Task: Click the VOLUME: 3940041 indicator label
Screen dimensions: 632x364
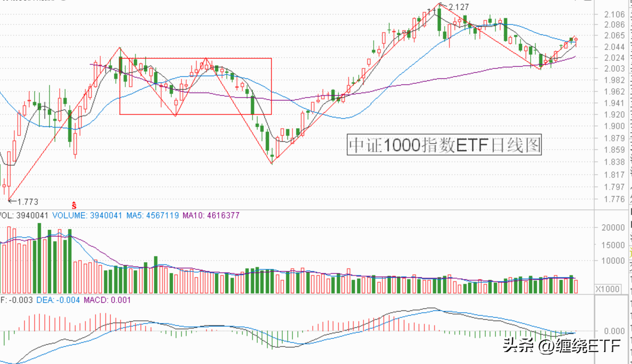Action: click(87, 216)
